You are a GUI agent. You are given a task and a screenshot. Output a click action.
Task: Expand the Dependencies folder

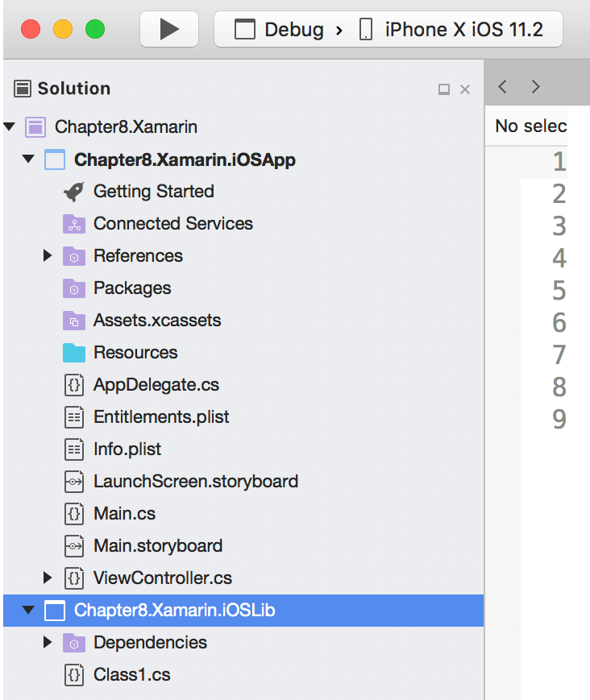[48, 643]
